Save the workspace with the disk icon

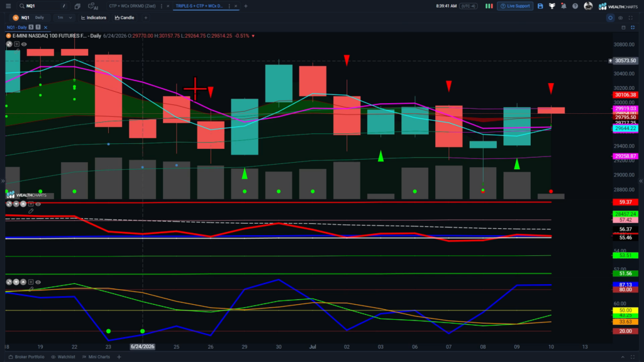tap(540, 6)
